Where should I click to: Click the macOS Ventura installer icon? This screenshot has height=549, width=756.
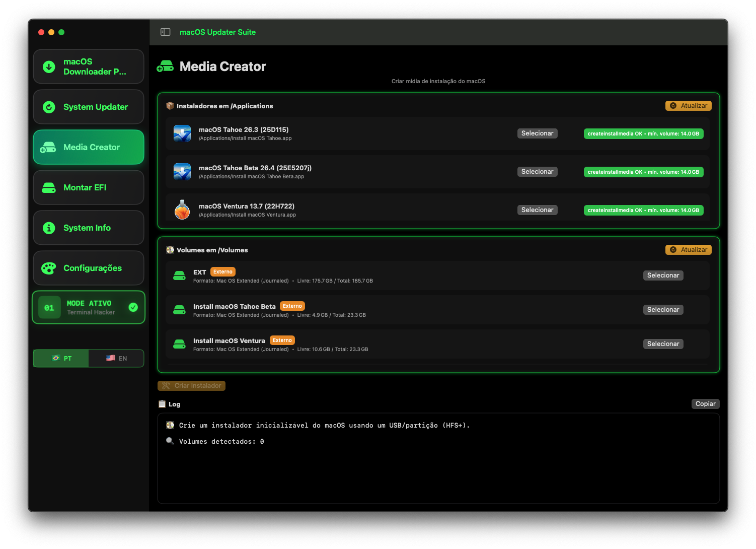(182, 210)
